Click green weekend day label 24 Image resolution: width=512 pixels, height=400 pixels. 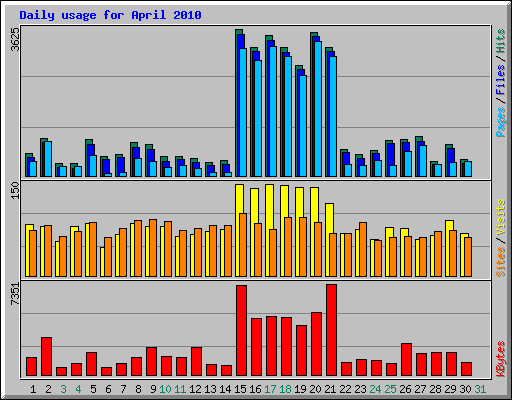[x=375, y=389]
